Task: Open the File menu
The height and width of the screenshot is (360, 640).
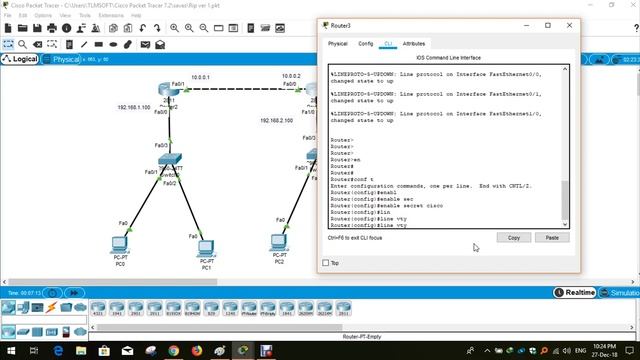Action: pyautogui.click(x=7, y=15)
